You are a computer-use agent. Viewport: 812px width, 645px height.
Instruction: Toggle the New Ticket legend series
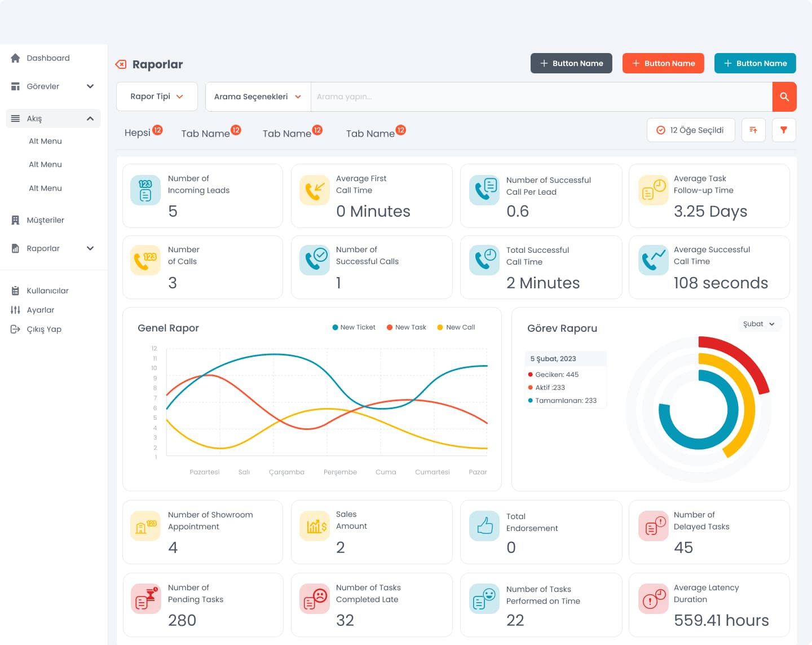click(x=354, y=327)
